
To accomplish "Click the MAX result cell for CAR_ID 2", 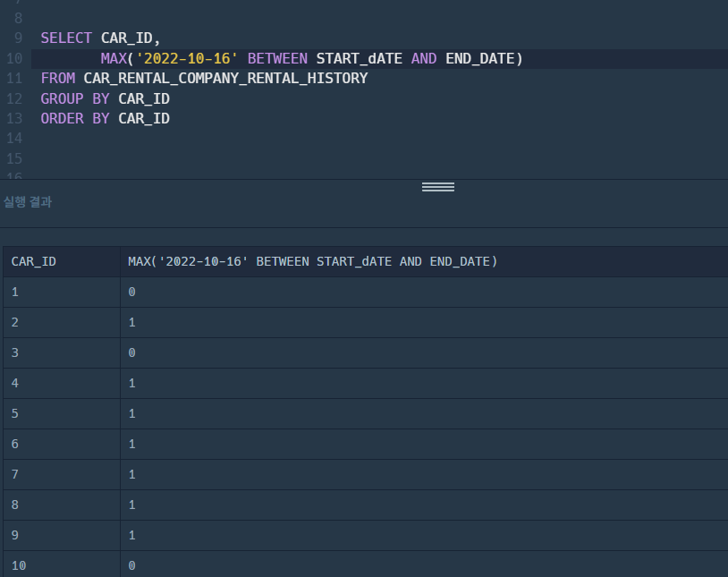I will pos(424,322).
